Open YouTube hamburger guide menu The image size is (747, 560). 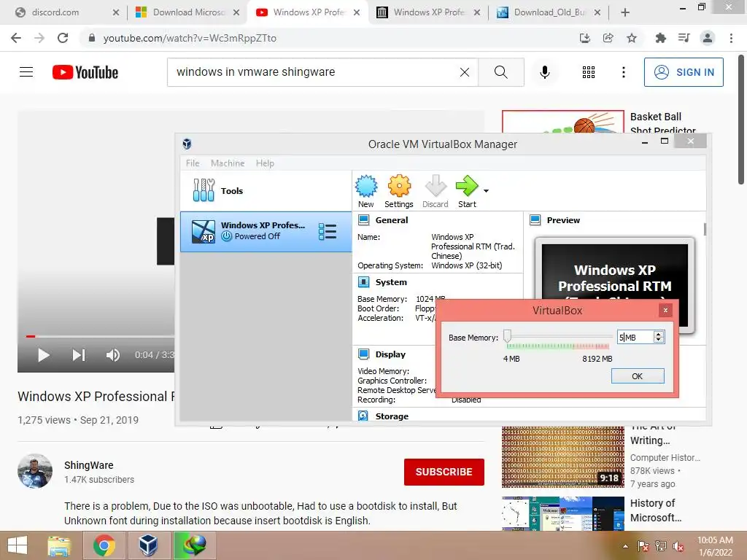pos(26,72)
